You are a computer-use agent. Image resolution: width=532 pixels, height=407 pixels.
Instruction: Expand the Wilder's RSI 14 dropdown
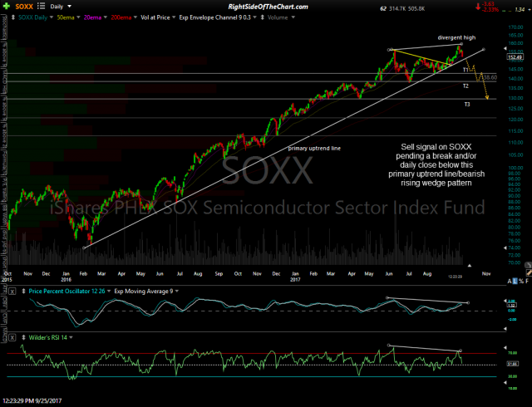pyautogui.click(x=71, y=337)
